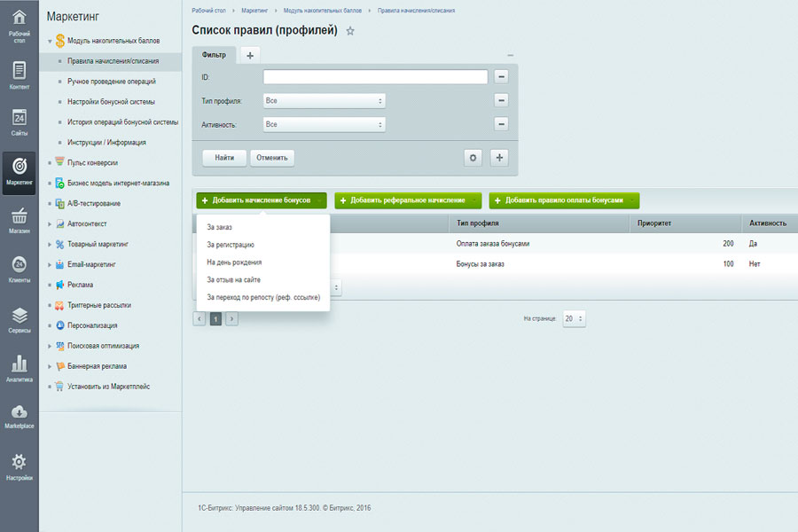The height and width of the screenshot is (532, 798).
Task: Open filter settings gear button
Action: pyautogui.click(x=473, y=158)
